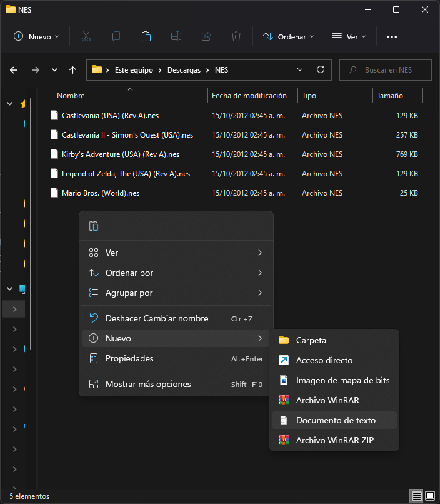The width and height of the screenshot is (440, 504).
Task: Sort by Tamaño column header
Action: (x=390, y=96)
